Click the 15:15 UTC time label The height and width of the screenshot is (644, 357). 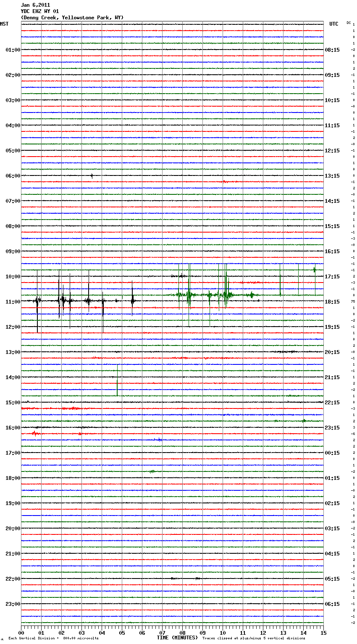332,226
